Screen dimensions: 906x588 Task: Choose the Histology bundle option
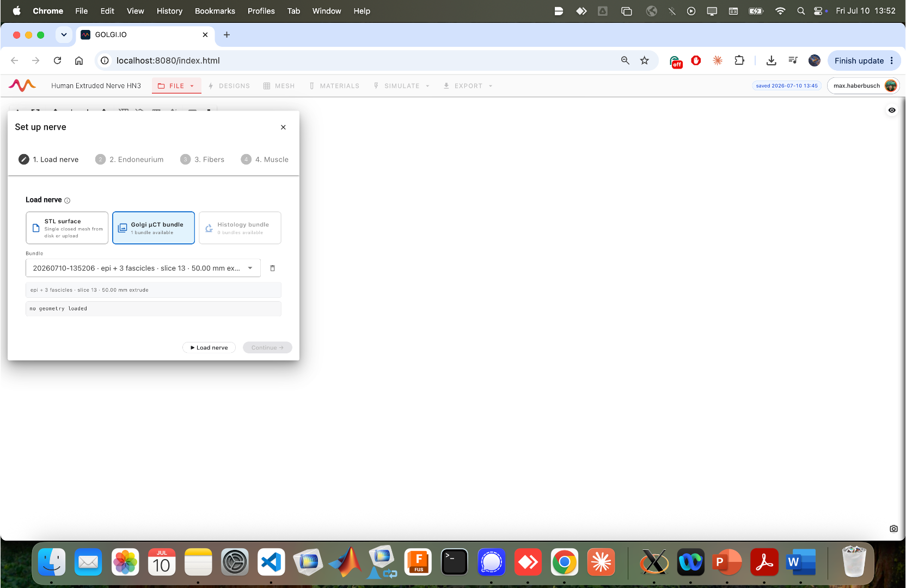point(240,228)
